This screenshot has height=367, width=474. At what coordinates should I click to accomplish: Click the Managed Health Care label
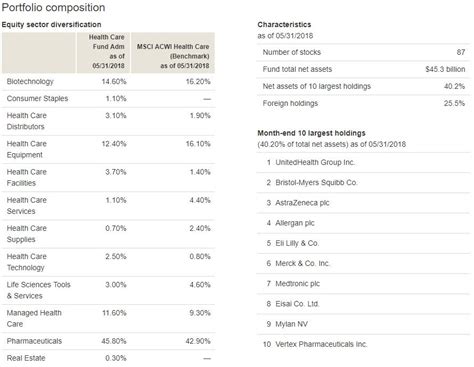click(34, 318)
